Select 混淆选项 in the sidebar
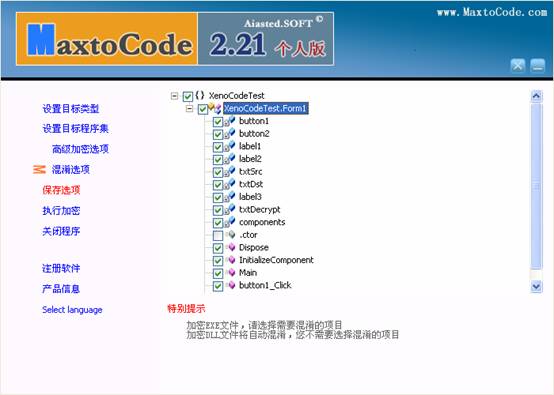554x395 pixels. pyautogui.click(x=71, y=170)
